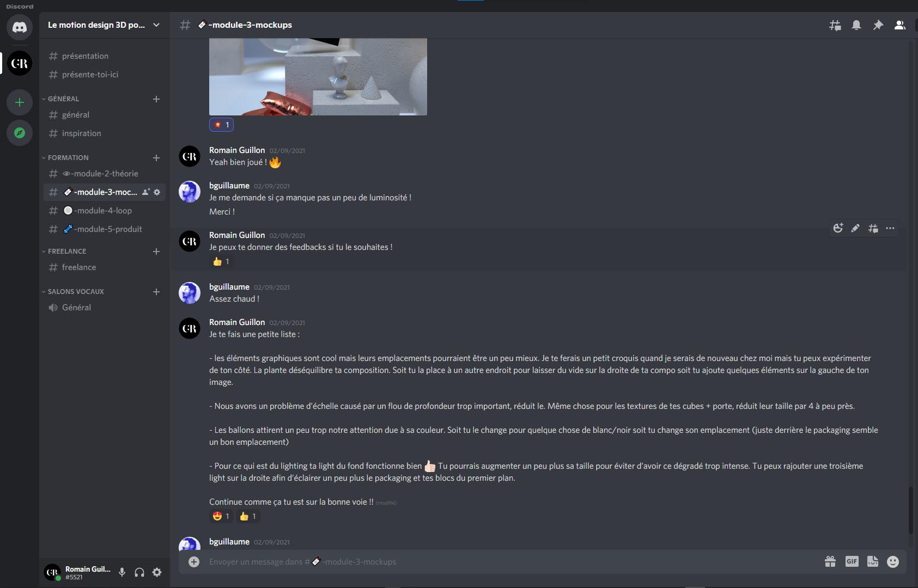Collapse the SALONS VOCAUX category
The image size is (918, 588).
point(76,292)
